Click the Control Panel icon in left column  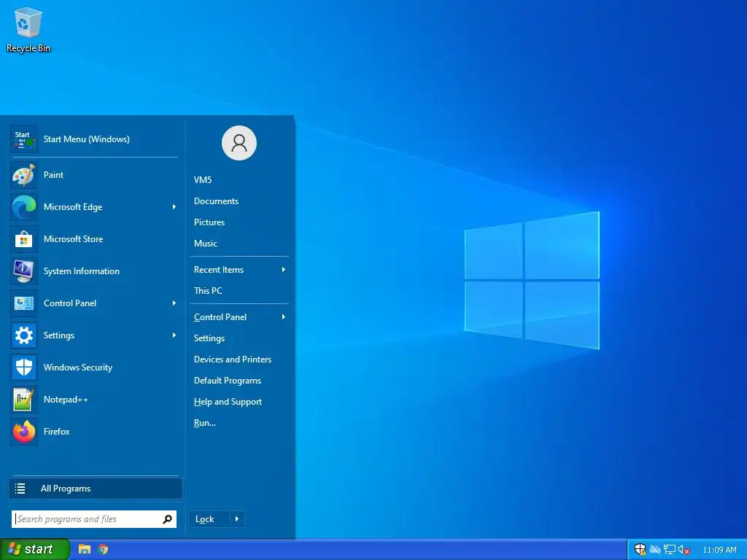click(24, 303)
